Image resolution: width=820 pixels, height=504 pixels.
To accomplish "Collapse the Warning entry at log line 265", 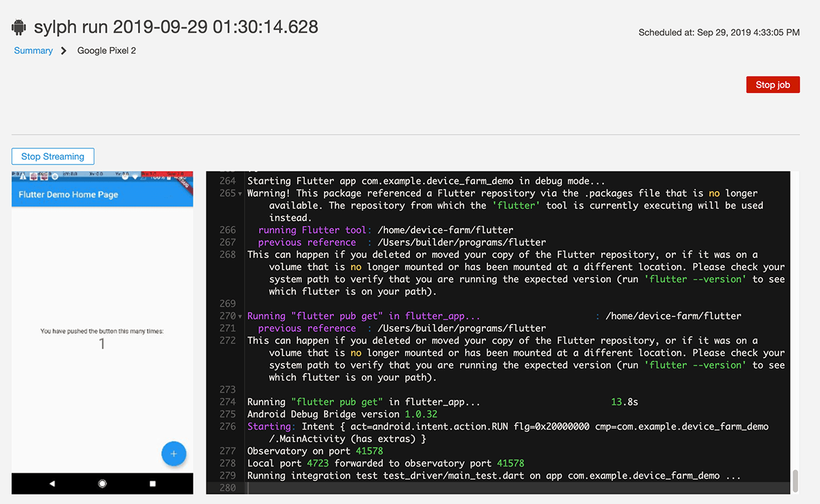I will pyautogui.click(x=240, y=193).
